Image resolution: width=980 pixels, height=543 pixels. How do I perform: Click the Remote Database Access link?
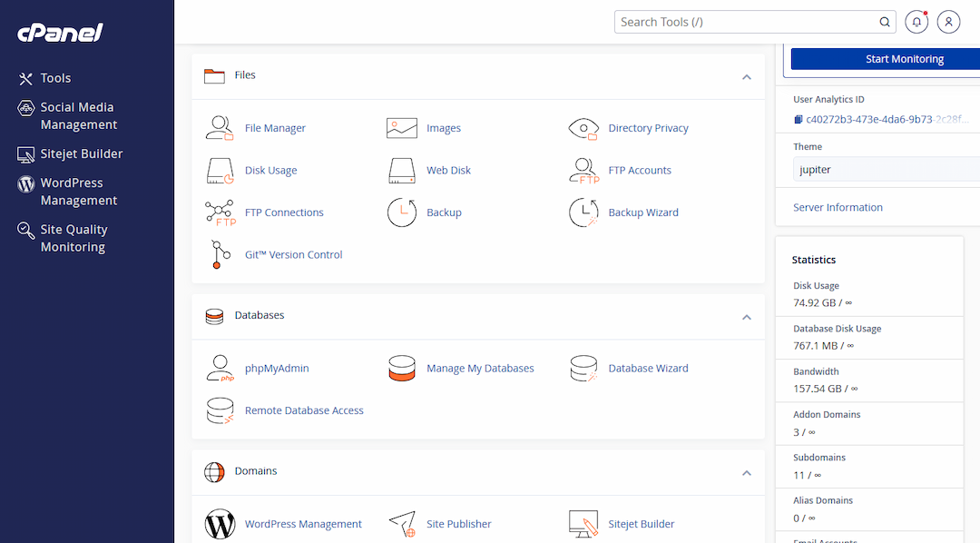click(x=304, y=410)
